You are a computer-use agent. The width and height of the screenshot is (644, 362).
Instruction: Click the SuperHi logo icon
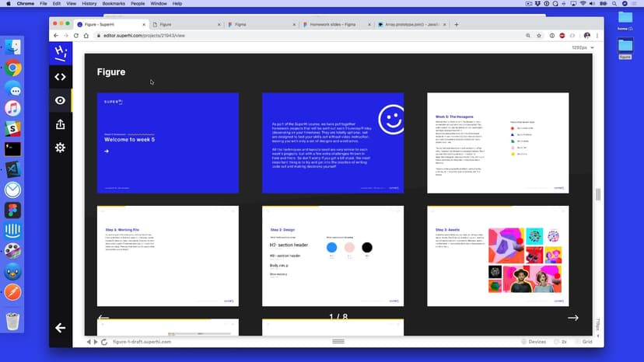[60, 53]
